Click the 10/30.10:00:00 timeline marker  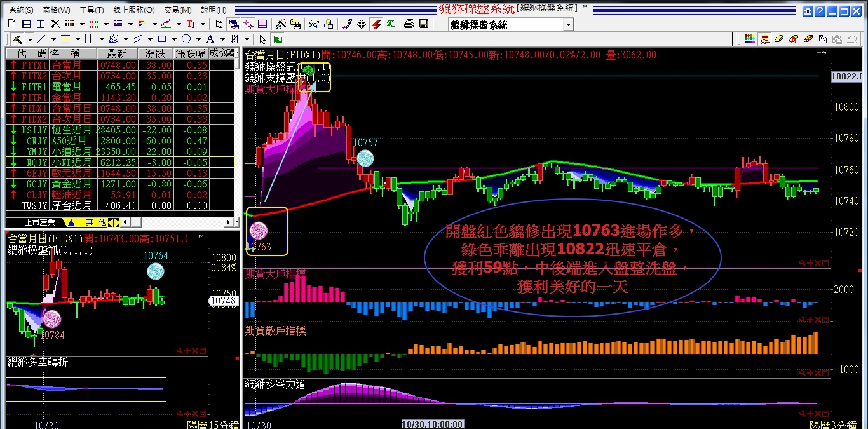pyautogui.click(x=432, y=424)
